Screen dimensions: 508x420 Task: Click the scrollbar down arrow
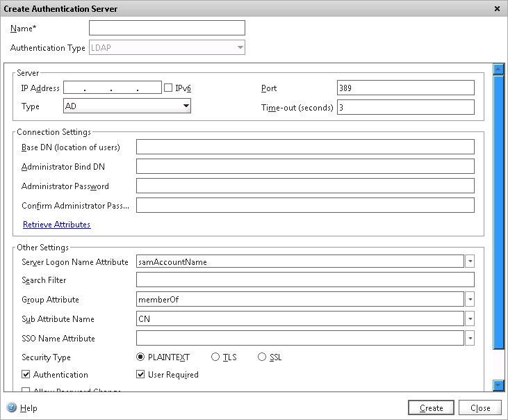point(498,385)
